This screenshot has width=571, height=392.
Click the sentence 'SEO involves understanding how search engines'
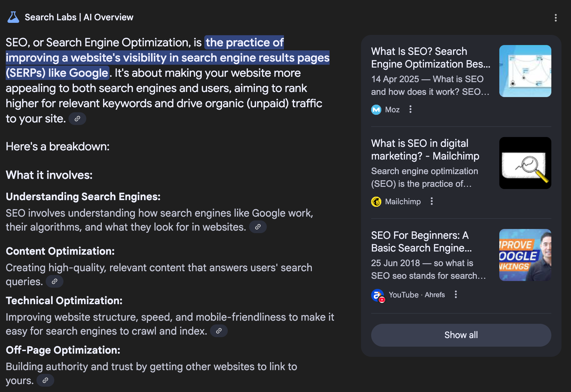[x=160, y=220]
